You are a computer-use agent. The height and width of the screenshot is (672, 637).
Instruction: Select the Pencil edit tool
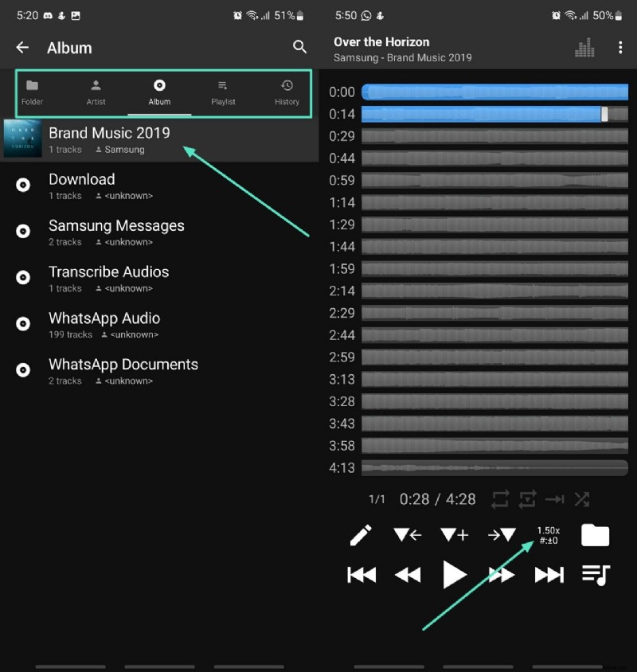click(x=361, y=535)
